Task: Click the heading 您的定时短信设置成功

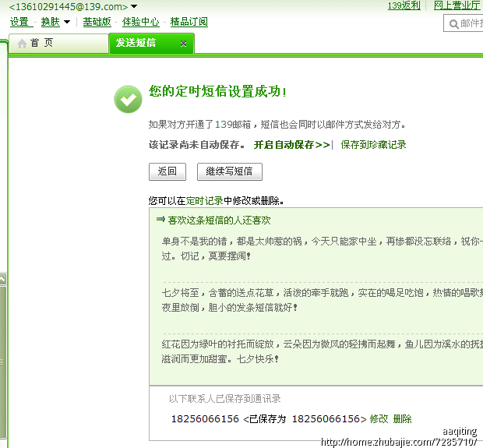Action: click(217, 91)
